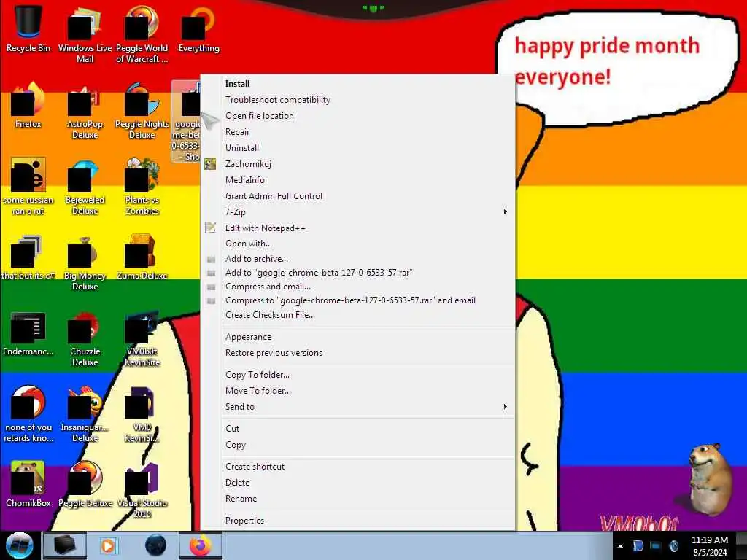Select the ChomikBox desktop icon
Viewport: 747px width, 560px height.
28,484
